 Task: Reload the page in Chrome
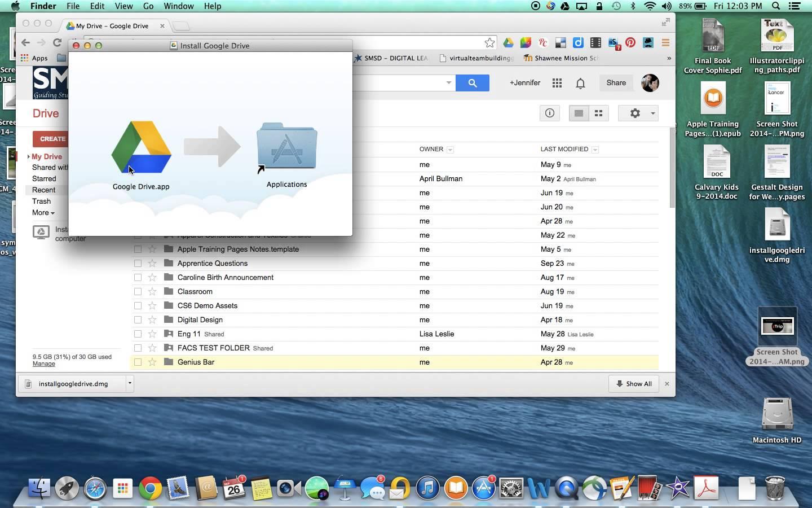tap(57, 43)
